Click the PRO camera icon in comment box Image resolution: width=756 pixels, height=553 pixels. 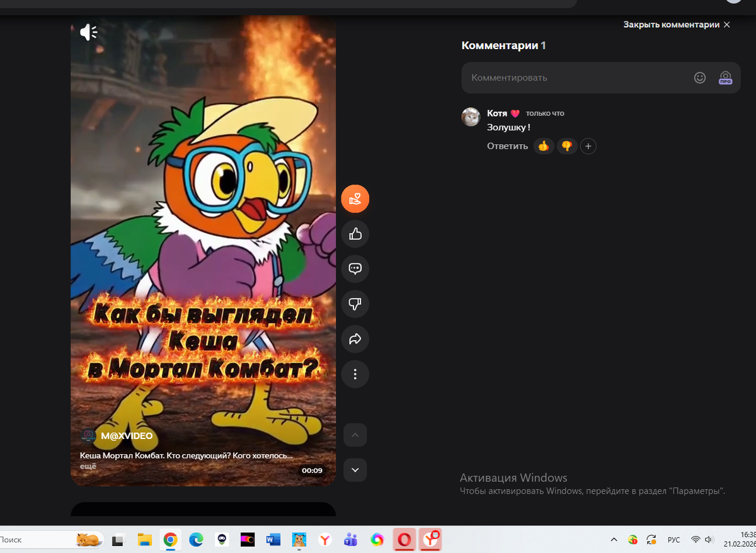pyautogui.click(x=725, y=77)
